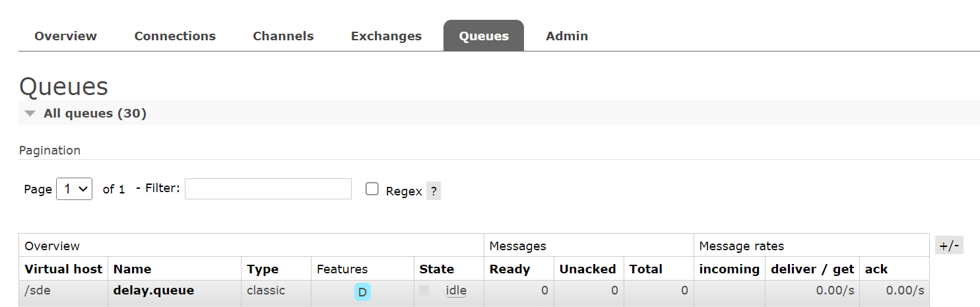980x307 pixels.
Task: Sort by the State column header
Action: (x=436, y=269)
